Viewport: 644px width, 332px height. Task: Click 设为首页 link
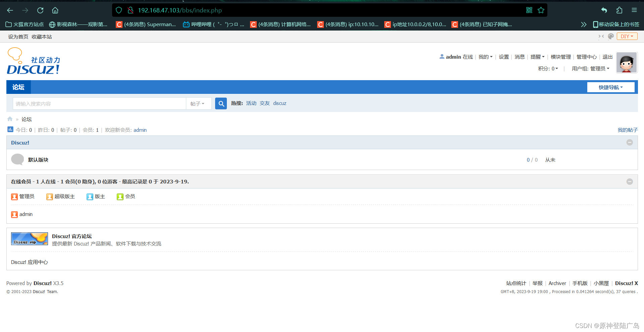point(18,37)
